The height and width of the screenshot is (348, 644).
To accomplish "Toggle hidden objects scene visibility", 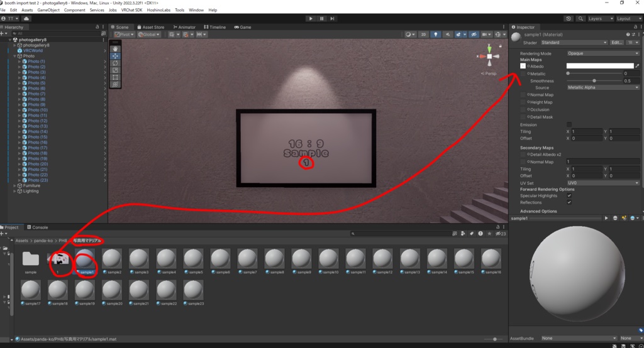I will pyautogui.click(x=474, y=35).
